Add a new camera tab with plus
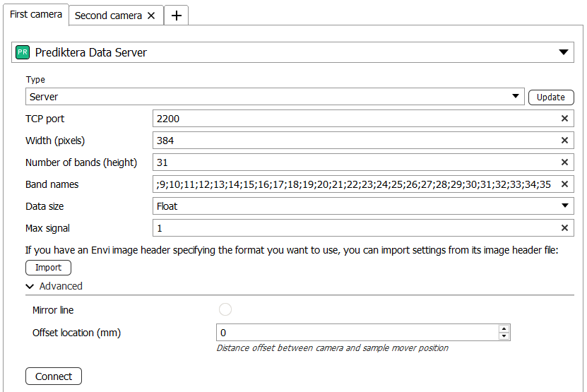Screen dimensions: 587x392 (x=176, y=16)
